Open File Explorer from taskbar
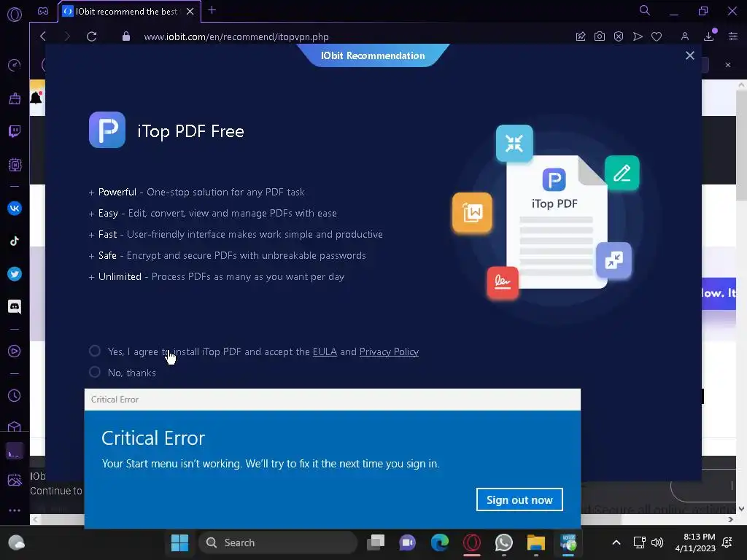Viewport: 747px width, 560px height. coord(536,542)
